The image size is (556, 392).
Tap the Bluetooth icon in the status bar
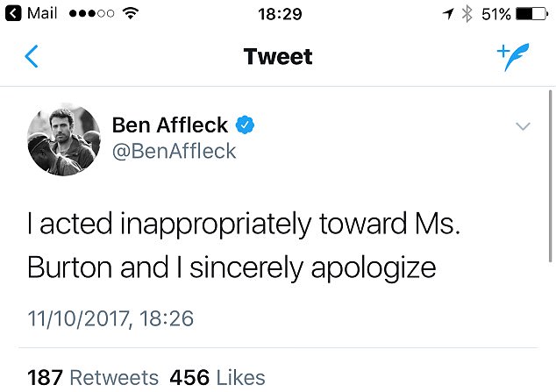point(467,14)
